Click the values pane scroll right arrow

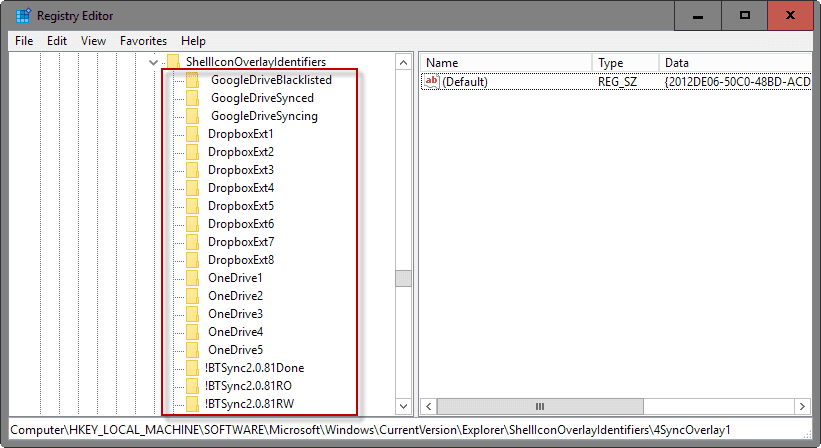tap(802, 407)
